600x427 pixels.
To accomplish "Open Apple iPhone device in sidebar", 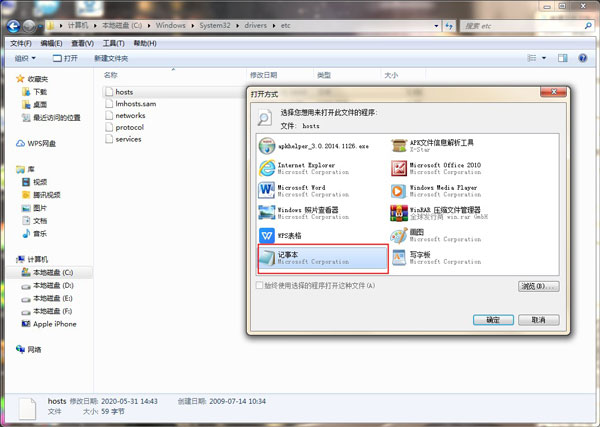I will pyautogui.click(x=49, y=324).
